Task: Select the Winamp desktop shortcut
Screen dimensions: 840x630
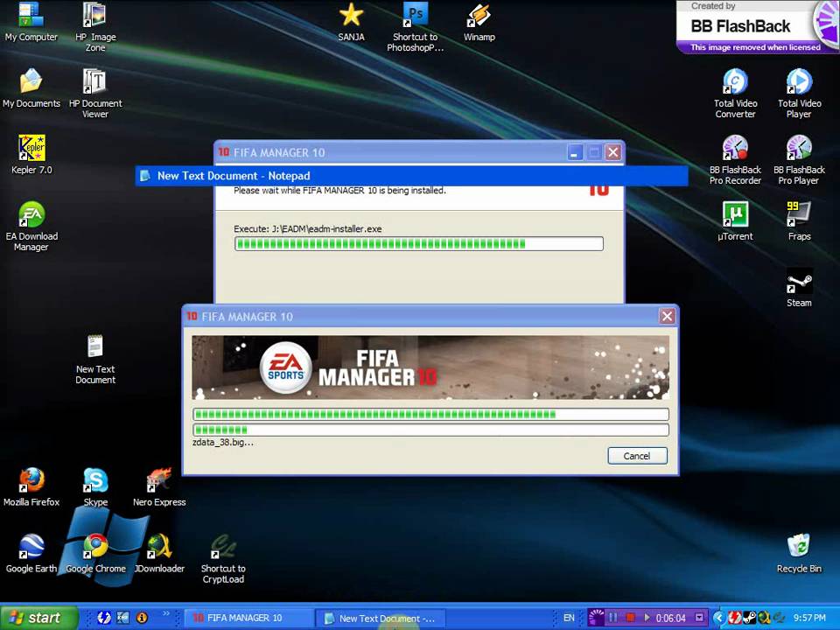Action: [479, 16]
